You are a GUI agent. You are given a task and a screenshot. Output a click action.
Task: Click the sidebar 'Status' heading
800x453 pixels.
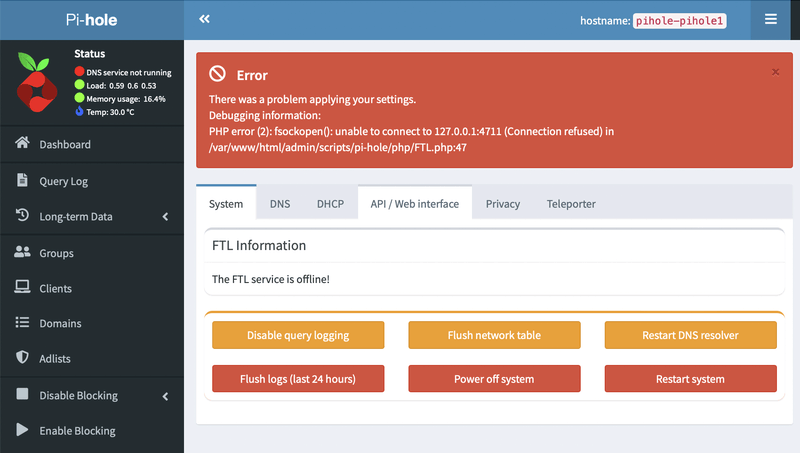pyautogui.click(x=90, y=54)
